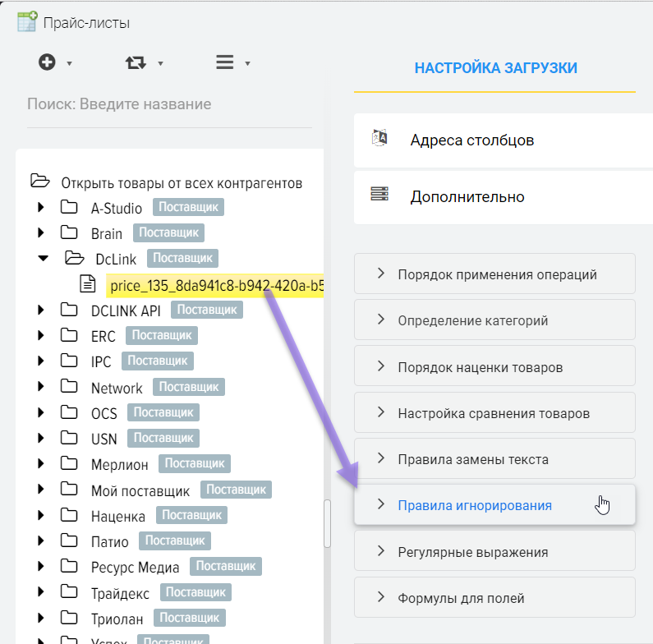This screenshot has width=653, height=644.
Task: Expand Порядок применения операций section
Action: (494, 274)
